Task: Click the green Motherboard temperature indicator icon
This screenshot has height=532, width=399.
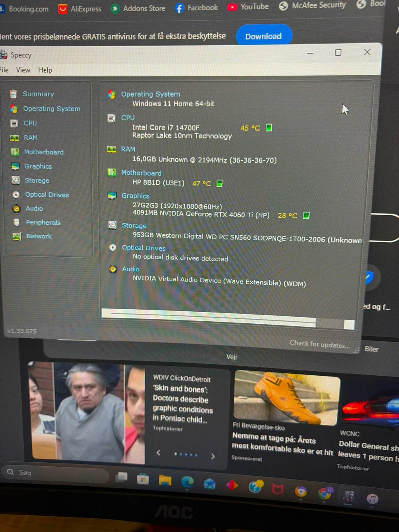Action: point(220,183)
